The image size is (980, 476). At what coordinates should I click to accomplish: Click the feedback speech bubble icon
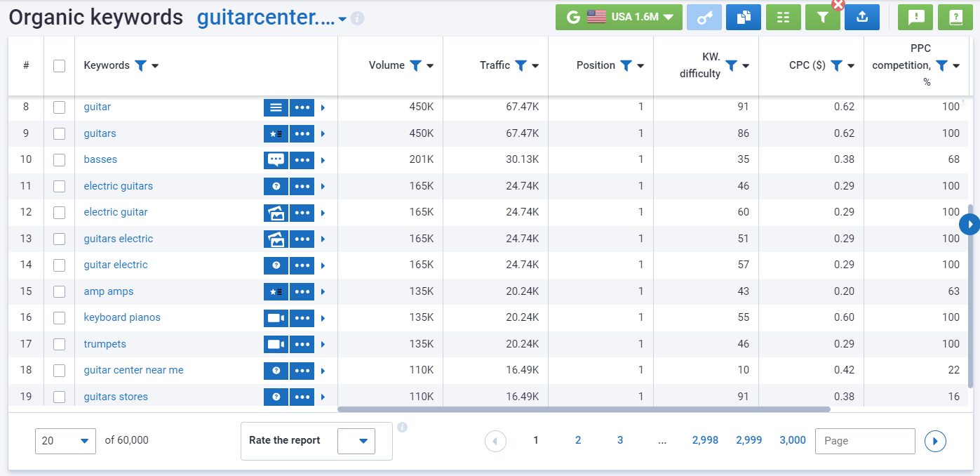[915, 18]
